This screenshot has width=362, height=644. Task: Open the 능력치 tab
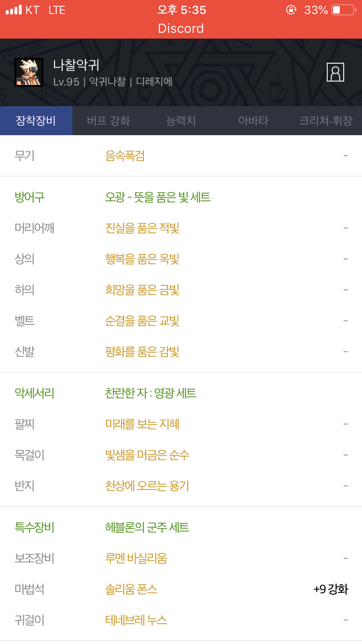click(x=181, y=121)
